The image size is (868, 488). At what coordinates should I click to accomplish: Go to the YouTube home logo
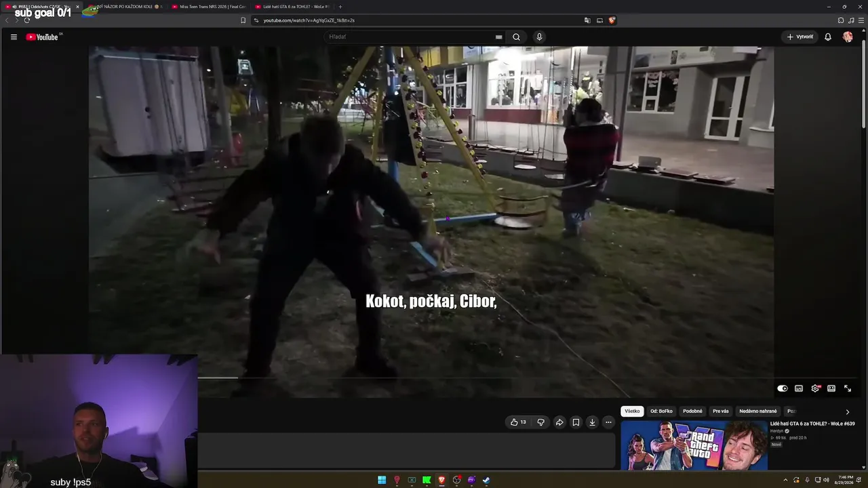42,37
